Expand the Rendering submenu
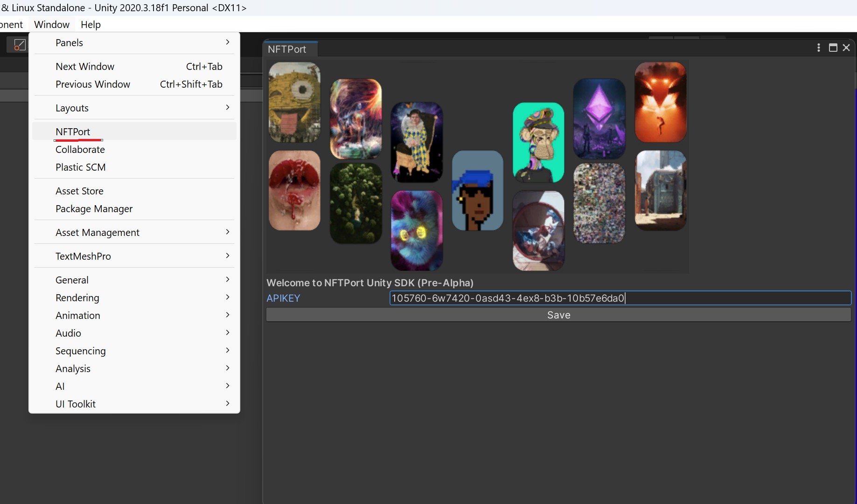This screenshot has width=857, height=504. click(x=134, y=297)
